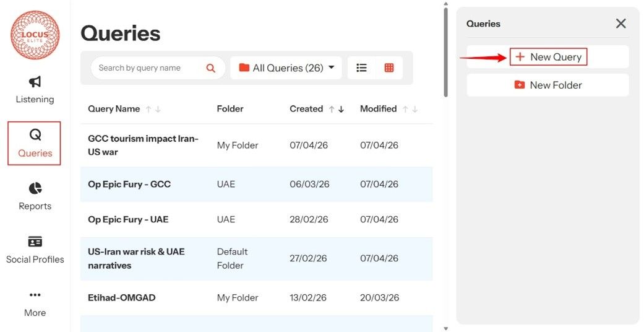
Task: Open the Reports pie chart section
Action: pos(35,196)
